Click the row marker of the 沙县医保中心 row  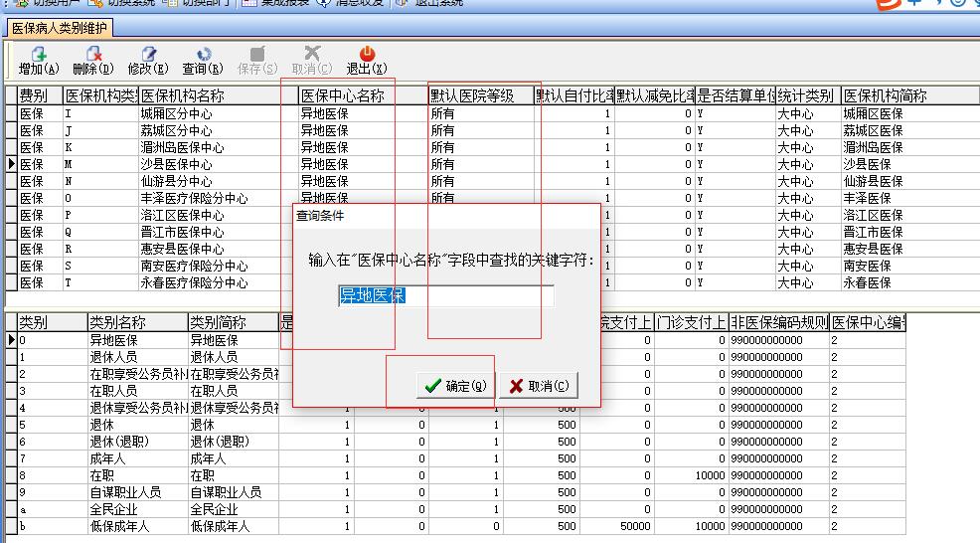(x=11, y=164)
